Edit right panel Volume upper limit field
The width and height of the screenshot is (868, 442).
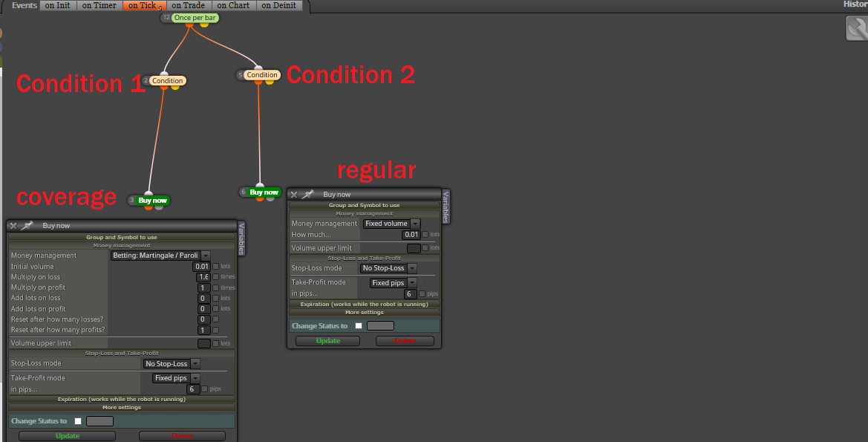pos(414,248)
